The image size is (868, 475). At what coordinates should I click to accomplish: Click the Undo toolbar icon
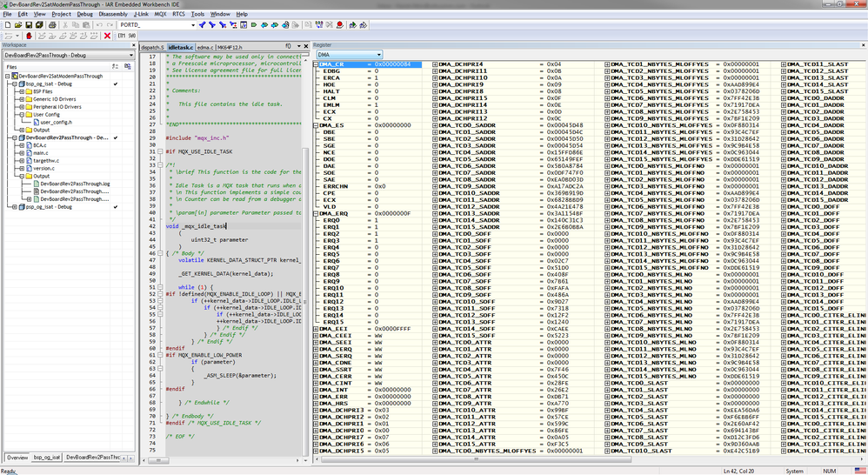[x=99, y=25]
